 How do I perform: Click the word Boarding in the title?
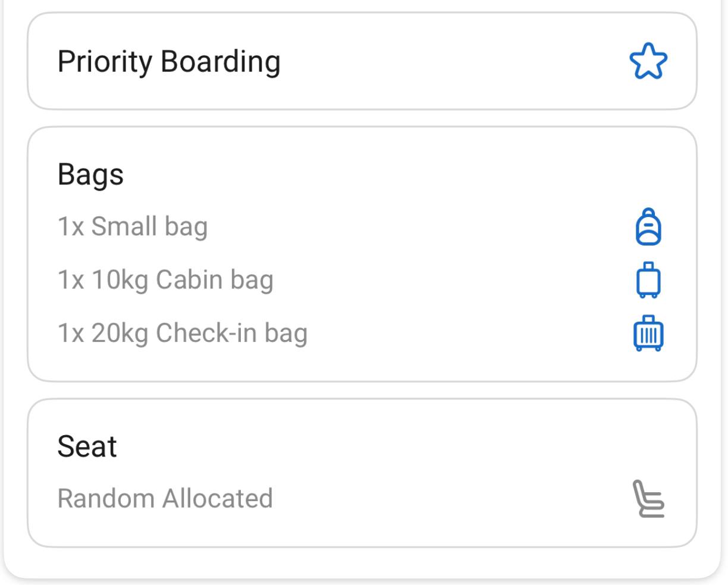coord(221,62)
